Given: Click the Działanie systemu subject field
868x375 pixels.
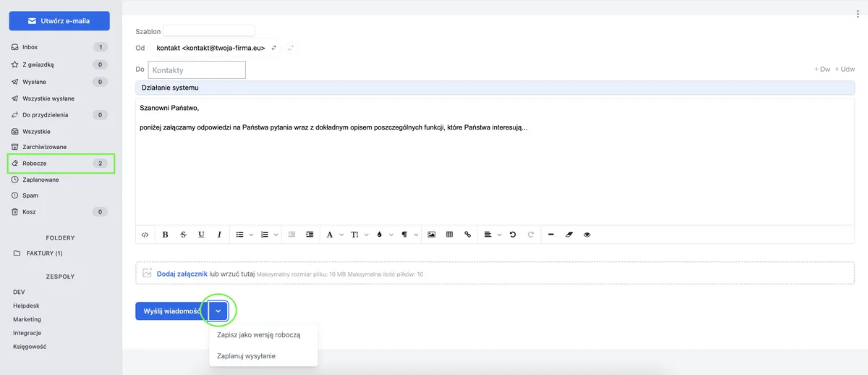Looking at the screenshot, I should (x=495, y=88).
